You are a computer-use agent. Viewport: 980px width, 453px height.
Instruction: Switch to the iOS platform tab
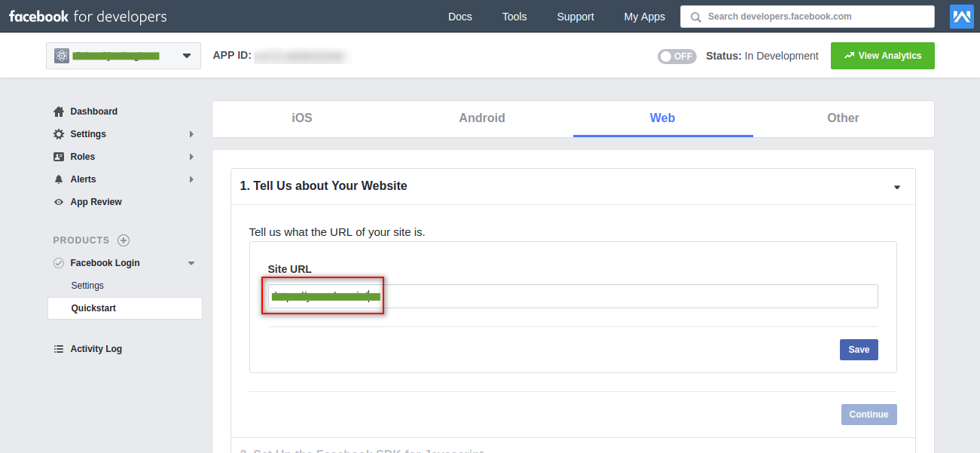click(302, 118)
